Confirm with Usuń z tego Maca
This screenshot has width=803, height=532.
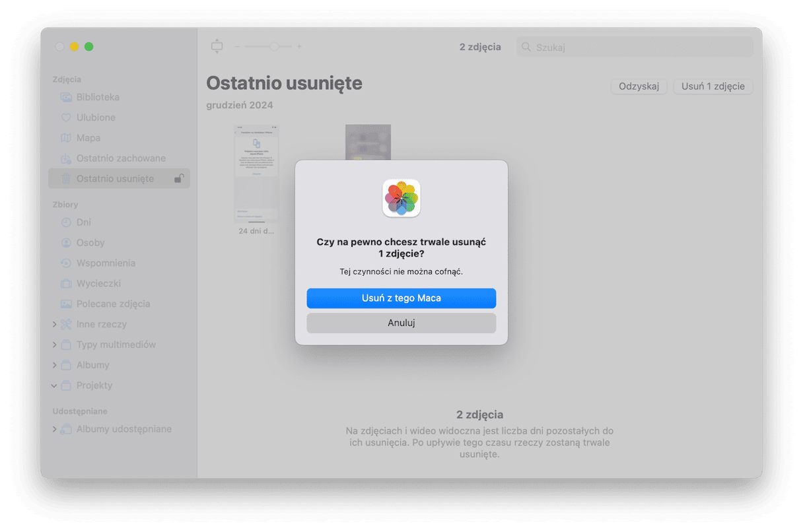(x=401, y=298)
